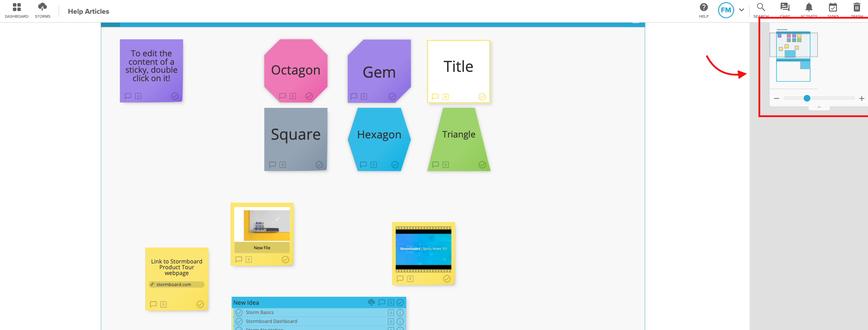
Task: Click the minimap storm overview thumbnail
Action: (x=793, y=56)
